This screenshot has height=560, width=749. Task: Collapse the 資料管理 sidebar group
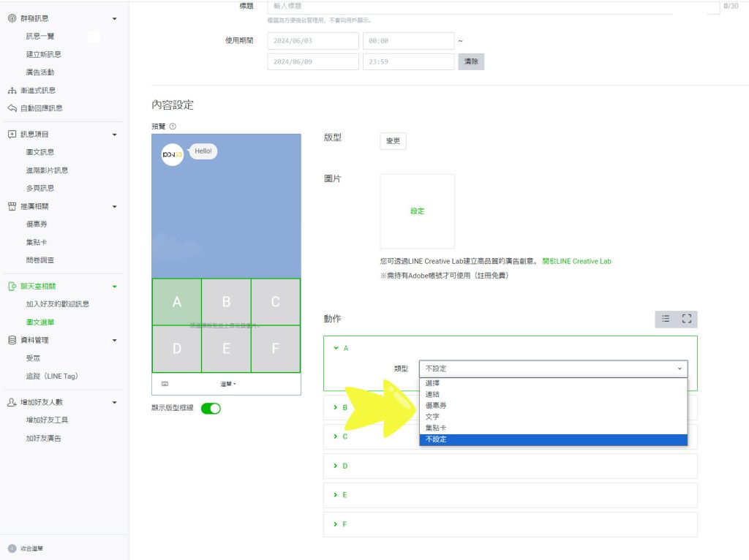(114, 340)
